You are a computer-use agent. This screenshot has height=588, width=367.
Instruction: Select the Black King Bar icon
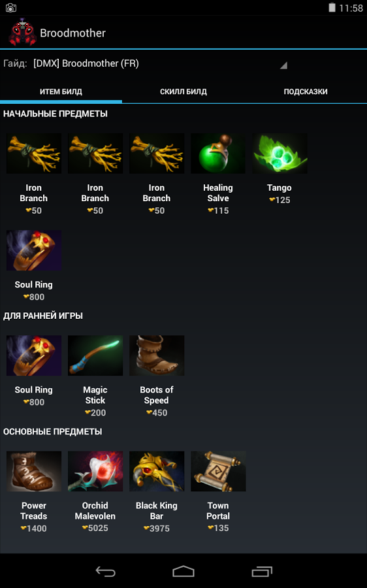point(157,471)
